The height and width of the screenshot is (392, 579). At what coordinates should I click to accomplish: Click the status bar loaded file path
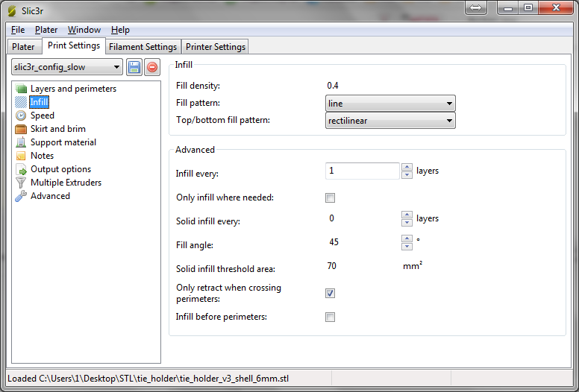coord(148,379)
